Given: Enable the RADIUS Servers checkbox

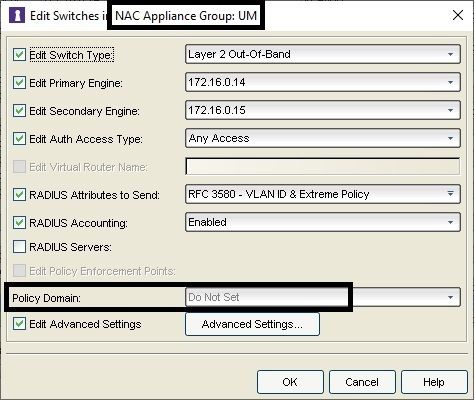Looking at the screenshot, I should pyautogui.click(x=19, y=247).
